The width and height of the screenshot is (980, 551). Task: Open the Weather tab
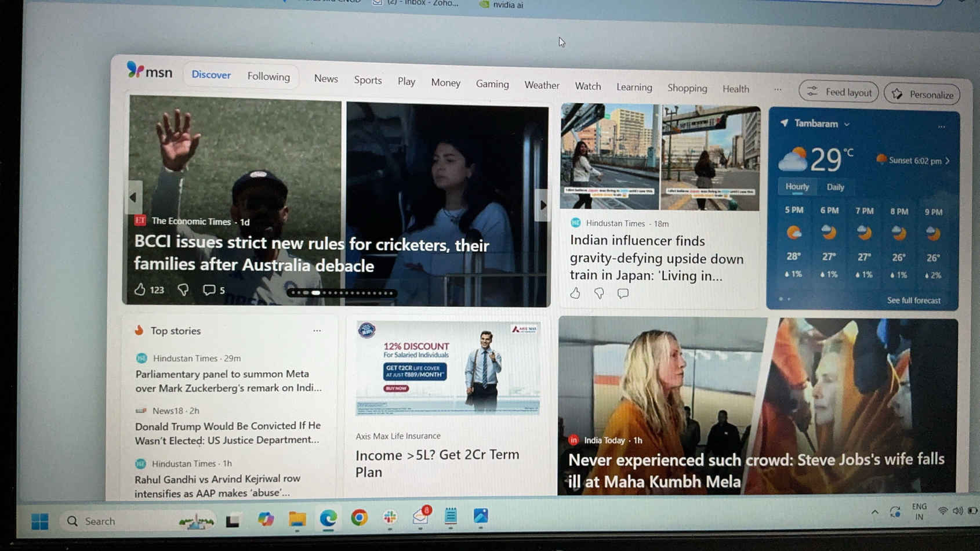[542, 85]
